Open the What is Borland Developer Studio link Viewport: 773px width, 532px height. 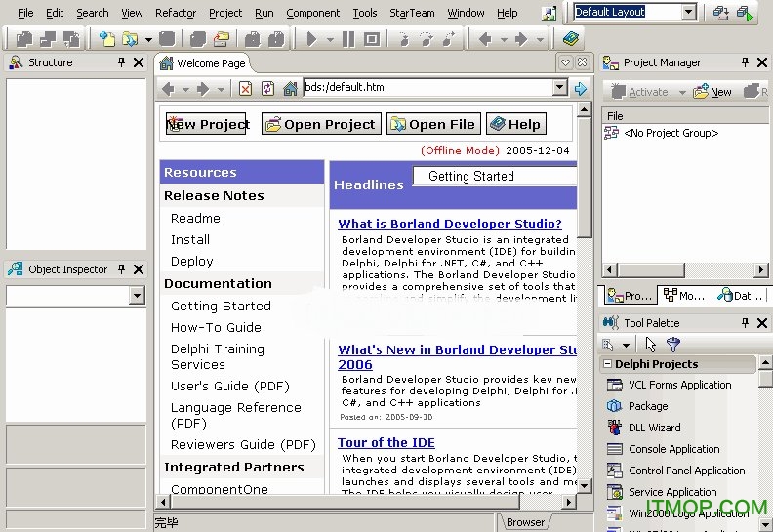pos(450,224)
